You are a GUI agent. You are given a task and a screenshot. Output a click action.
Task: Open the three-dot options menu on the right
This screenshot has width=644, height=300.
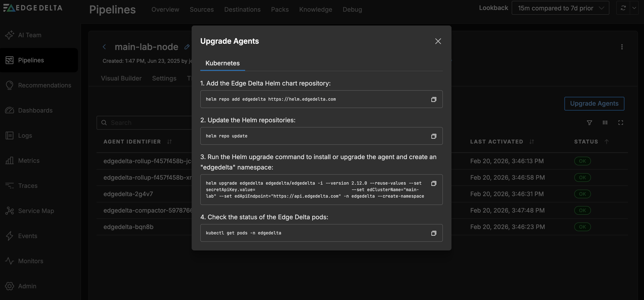[x=622, y=47]
